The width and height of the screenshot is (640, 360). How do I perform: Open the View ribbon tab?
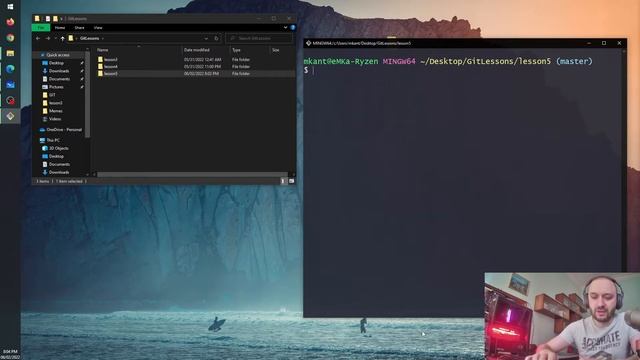98,27
